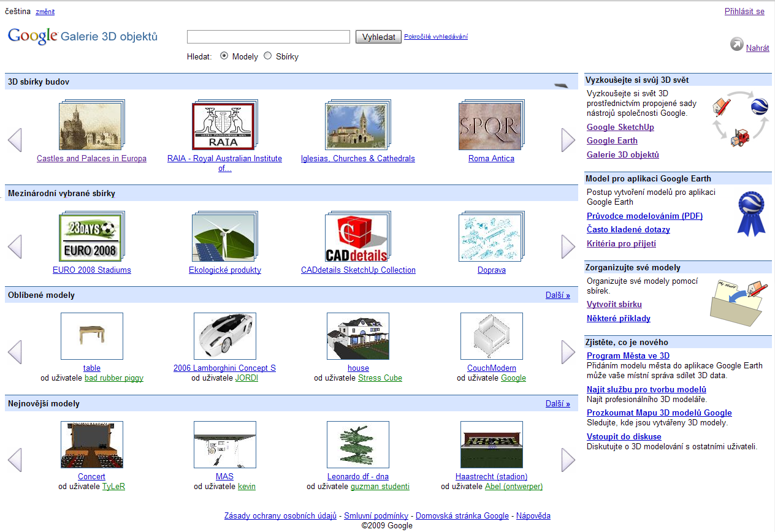The width and height of the screenshot is (775, 532).
Task: Click Nápověda footer link
Action: [x=533, y=515]
